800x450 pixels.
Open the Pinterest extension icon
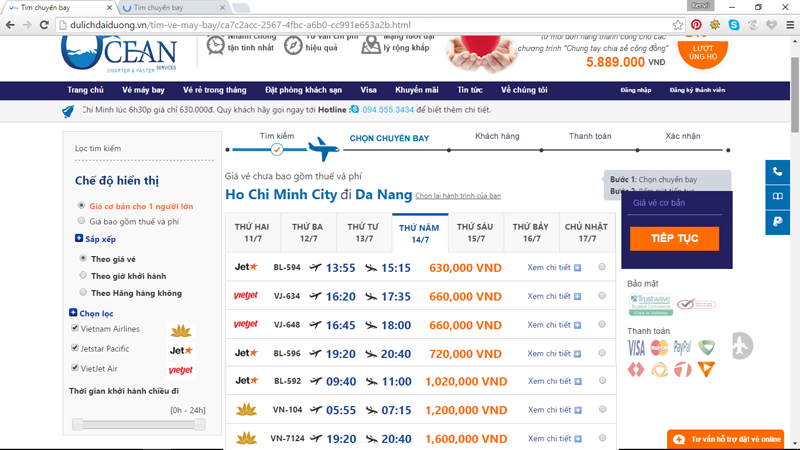696,24
